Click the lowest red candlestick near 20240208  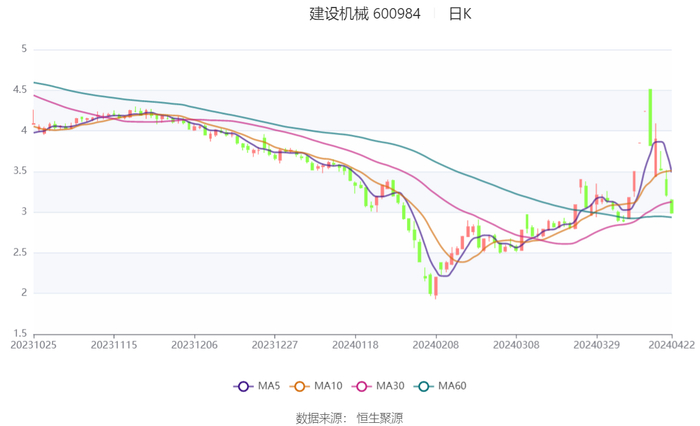click(436, 288)
